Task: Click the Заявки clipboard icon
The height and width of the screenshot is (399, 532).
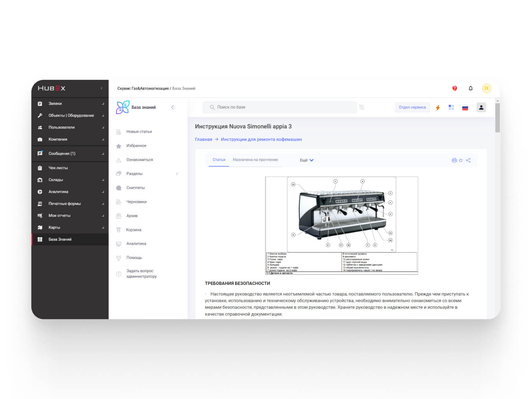Action: click(40, 104)
